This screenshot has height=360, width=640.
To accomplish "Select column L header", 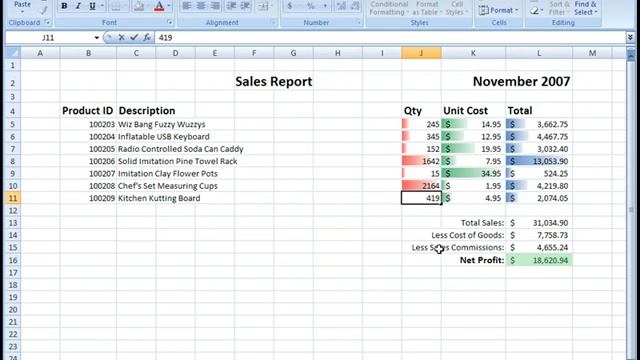I will [x=539, y=53].
